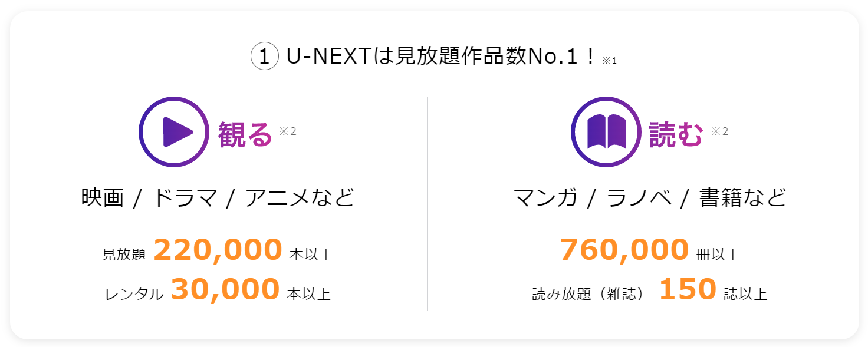
Task: Click the purple open book icon
Action: coord(607,132)
